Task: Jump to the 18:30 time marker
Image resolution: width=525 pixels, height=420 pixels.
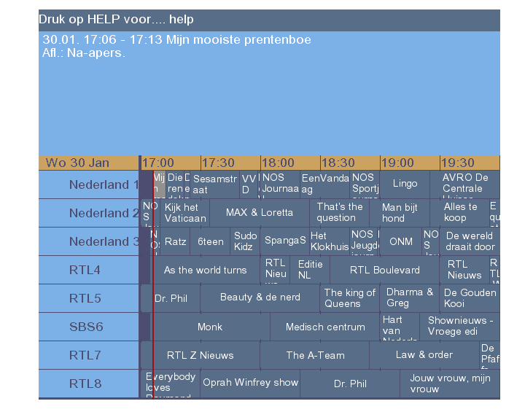Action: point(350,163)
